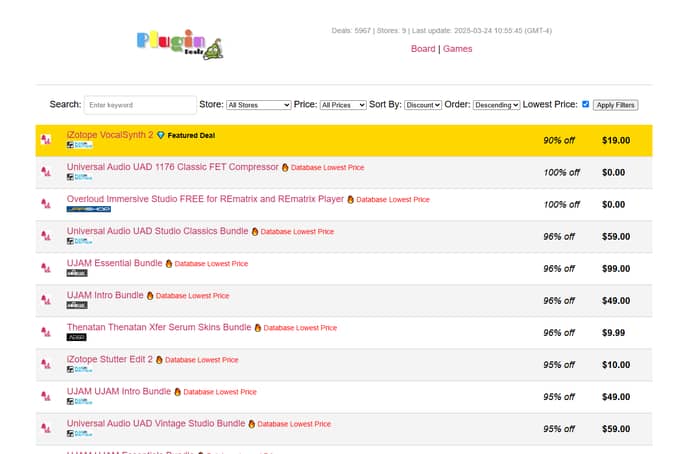This screenshot has width=680, height=454.
Task: Click the Featured Deal label text
Action: click(191, 135)
